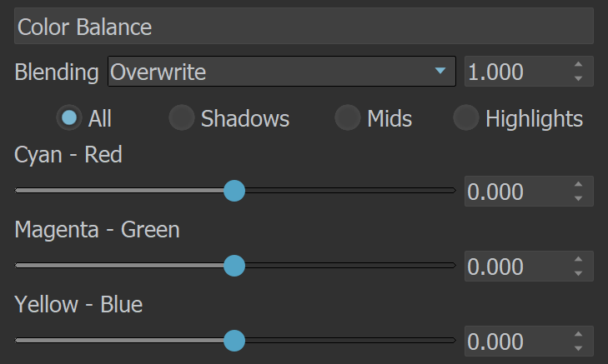Increase blending amount with up arrow
The width and height of the screenshot is (608, 364).
click(578, 64)
